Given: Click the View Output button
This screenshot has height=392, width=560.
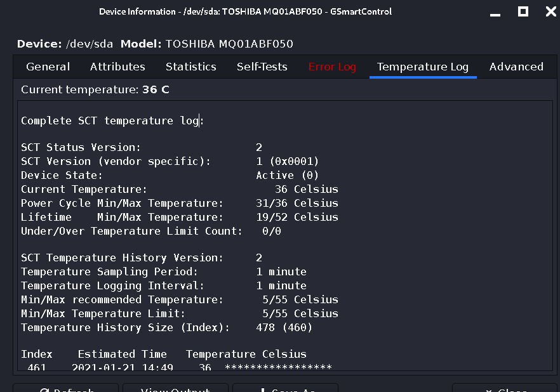Looking at the screenshot, I should tap(175, 388).
